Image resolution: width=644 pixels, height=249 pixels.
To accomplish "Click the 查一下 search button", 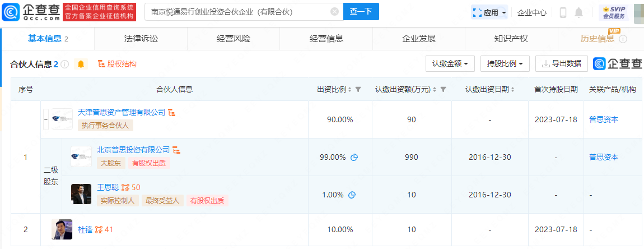I will pos(361,12).
